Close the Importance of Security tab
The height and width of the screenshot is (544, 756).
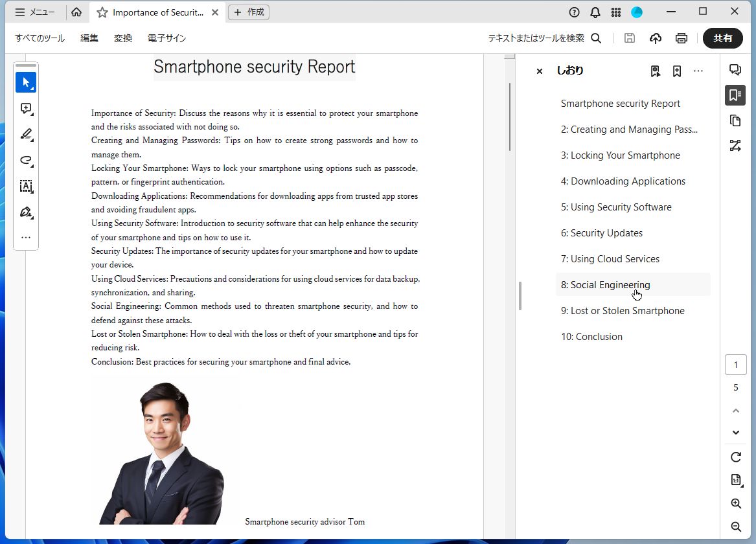(x=215, y=12)
